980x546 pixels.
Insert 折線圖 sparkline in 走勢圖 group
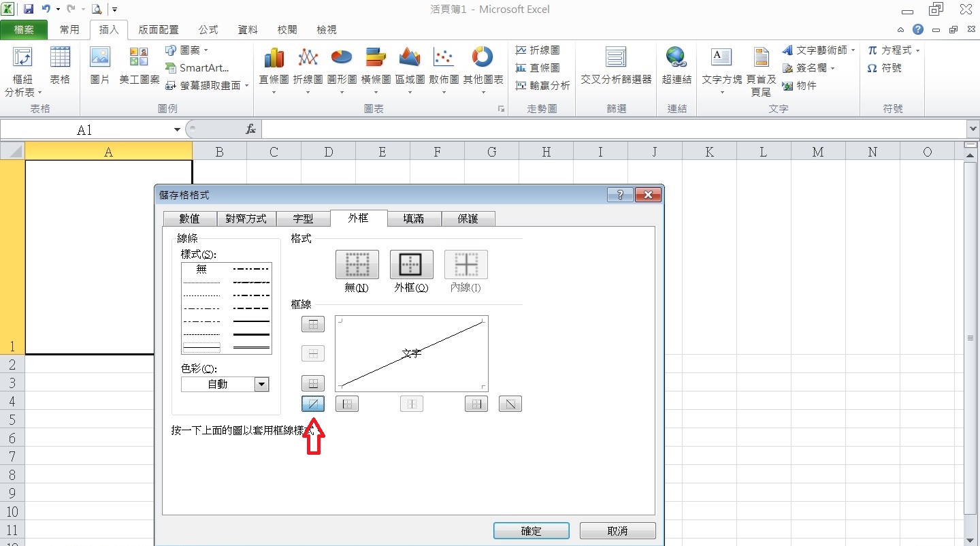538,50
